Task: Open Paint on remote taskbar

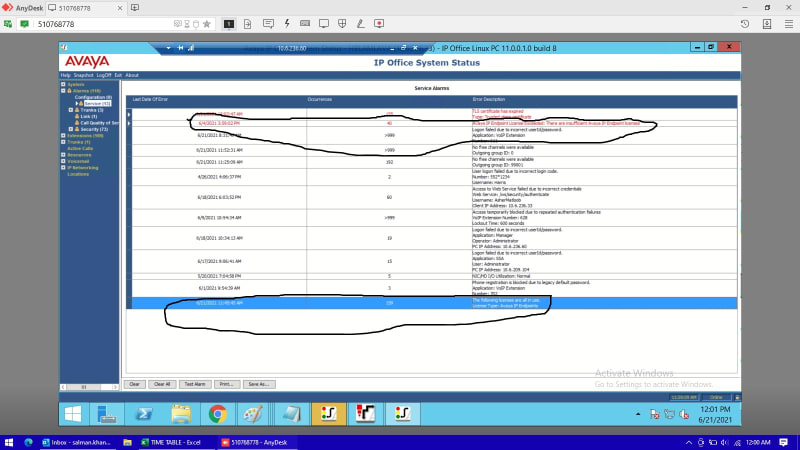Action: tap(253, 414)
